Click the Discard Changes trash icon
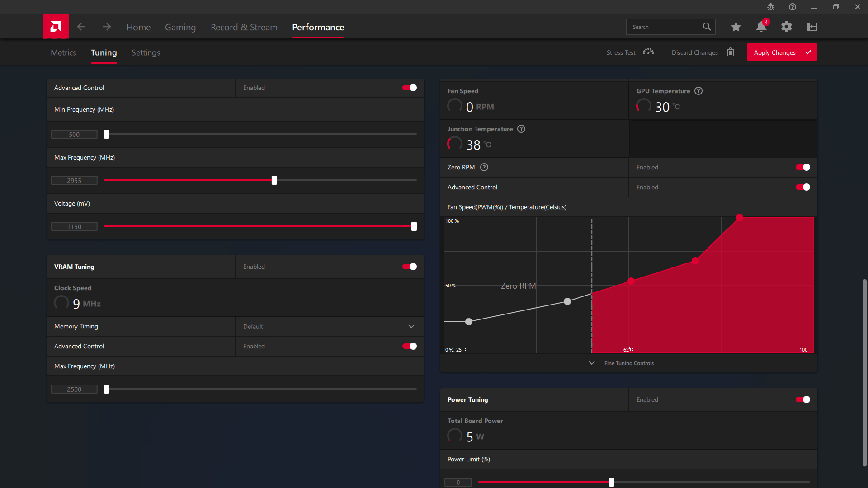868x488 pixels. coord(731,52)
